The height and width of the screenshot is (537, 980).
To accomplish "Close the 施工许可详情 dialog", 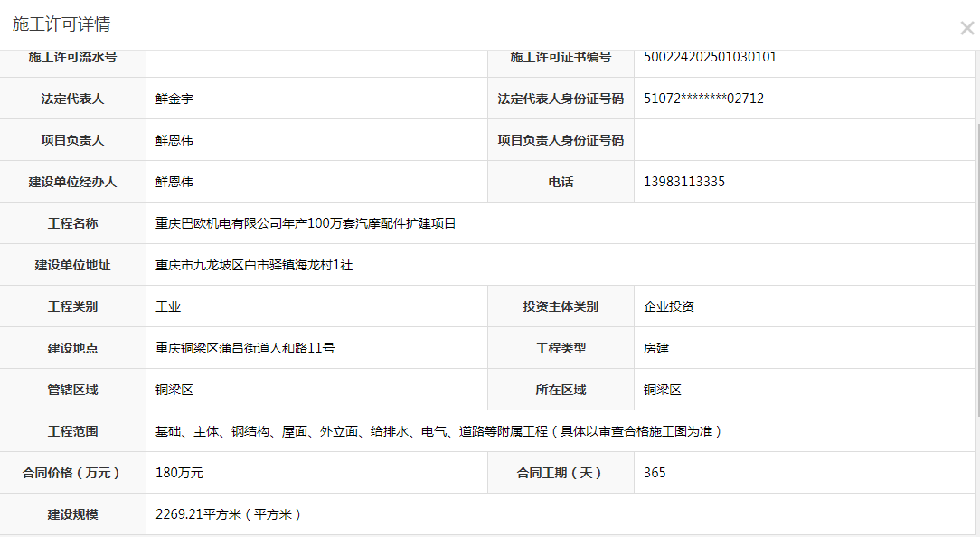I will [966, 27].
